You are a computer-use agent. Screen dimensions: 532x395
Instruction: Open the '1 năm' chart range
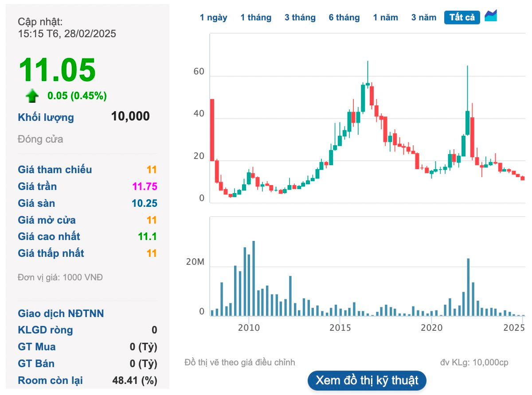[x=385, y=17]
